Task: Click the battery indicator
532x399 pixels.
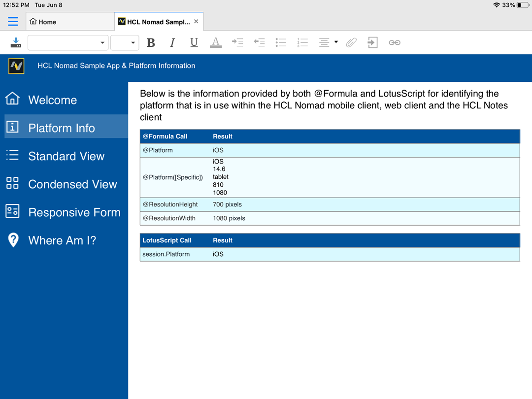Action: [x=523, y=5]
